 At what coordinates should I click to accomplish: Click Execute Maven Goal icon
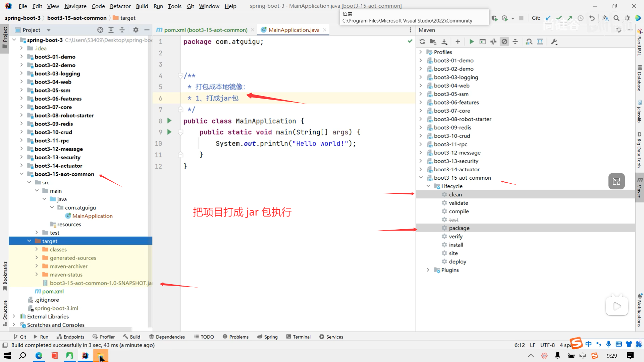pos(483,42)
